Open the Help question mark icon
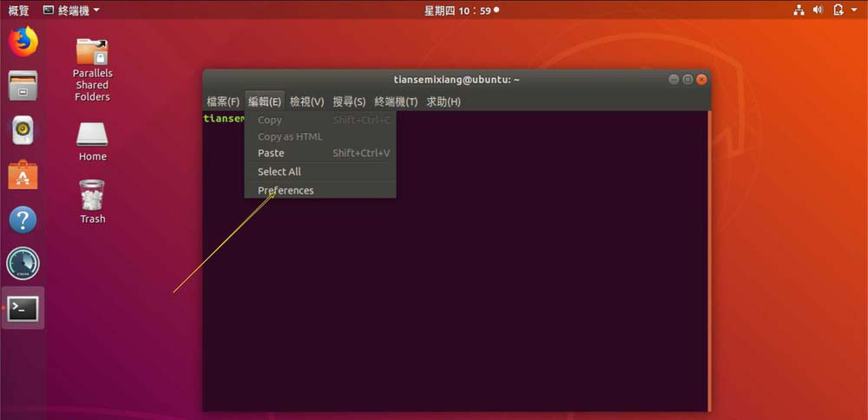 tap(23, 220)
